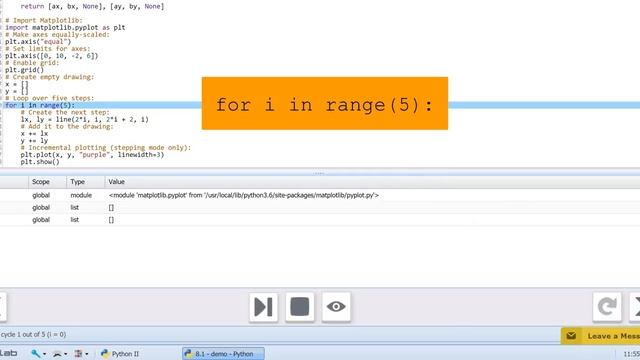Open the third taskbar launcher dropdown
This screenshot has height=360, width=640.
(81, 353)
